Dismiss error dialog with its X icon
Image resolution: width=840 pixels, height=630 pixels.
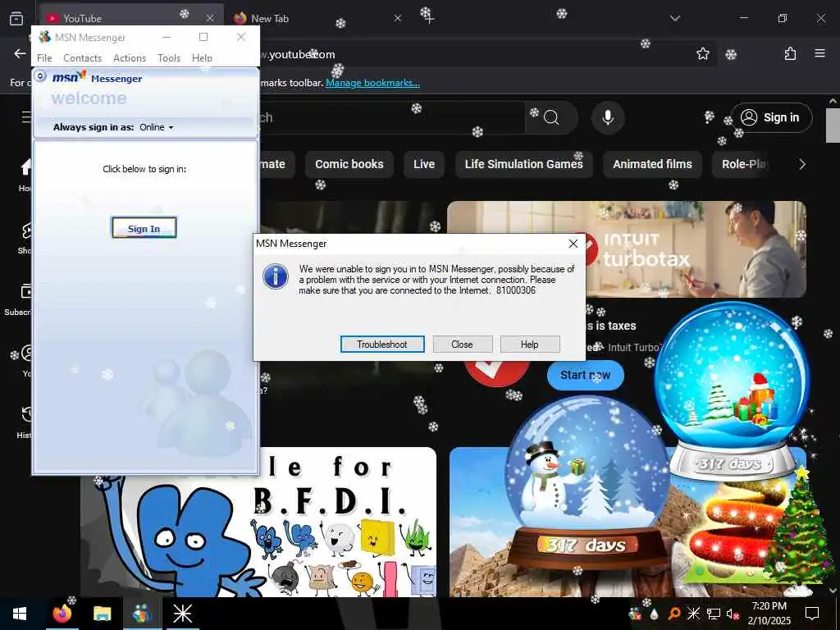[573, 244]
